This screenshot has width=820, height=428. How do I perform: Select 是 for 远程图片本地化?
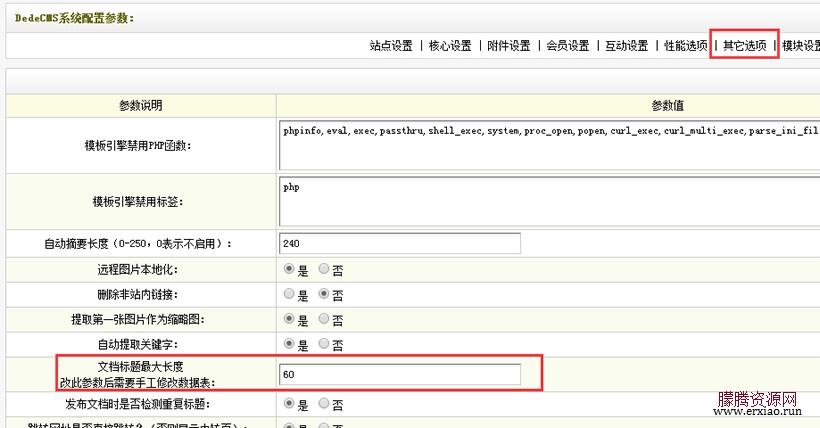(x=289, y=269)
